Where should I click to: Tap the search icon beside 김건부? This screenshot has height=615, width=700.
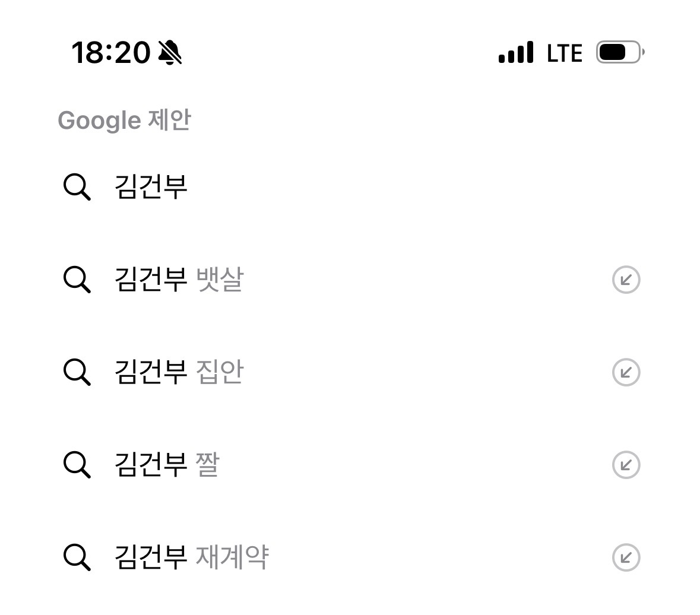click(x=77, y=187)
